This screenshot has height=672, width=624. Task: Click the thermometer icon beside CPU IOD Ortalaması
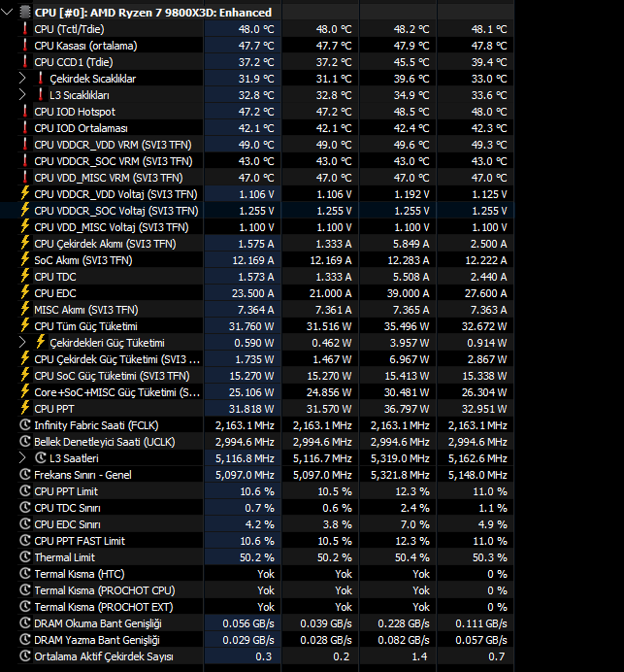pyautogui.click(x=25, y=128)
